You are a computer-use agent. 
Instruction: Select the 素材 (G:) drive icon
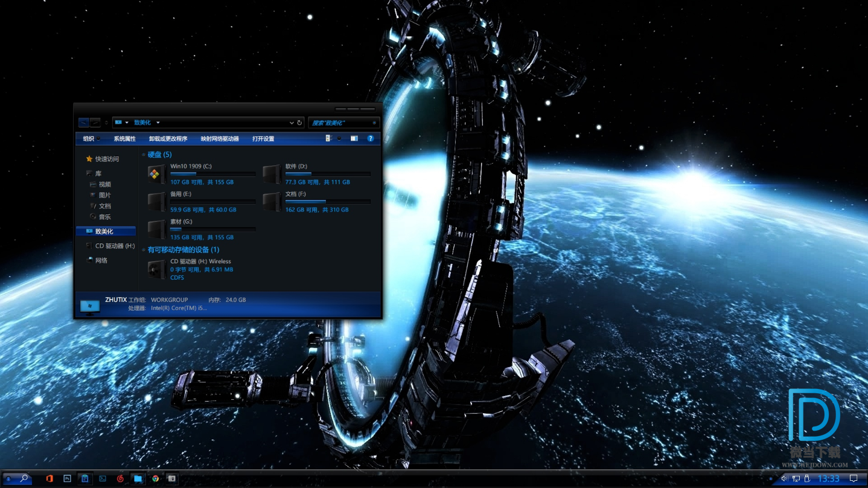pyautogui.click(x=156, y=230)
